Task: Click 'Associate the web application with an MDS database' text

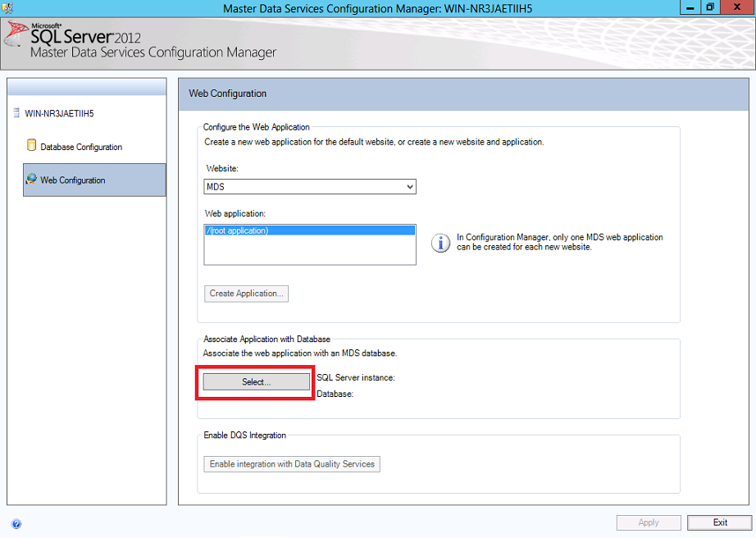Action: click(300, 353)
